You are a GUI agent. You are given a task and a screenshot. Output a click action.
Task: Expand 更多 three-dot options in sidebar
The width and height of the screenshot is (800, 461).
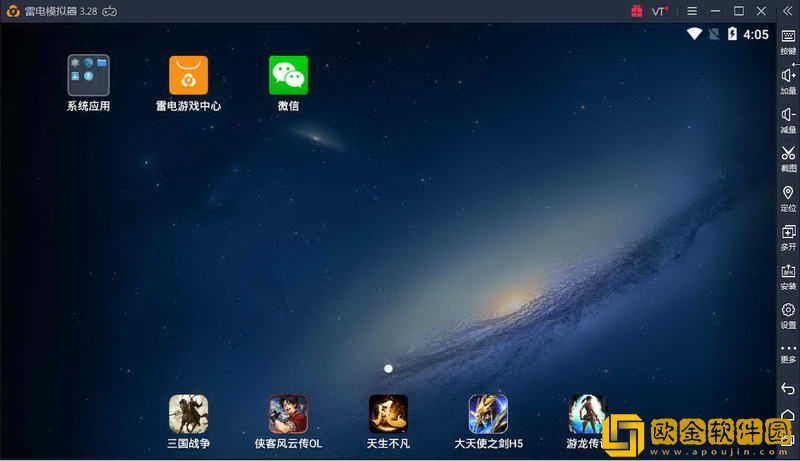[788, 351]
